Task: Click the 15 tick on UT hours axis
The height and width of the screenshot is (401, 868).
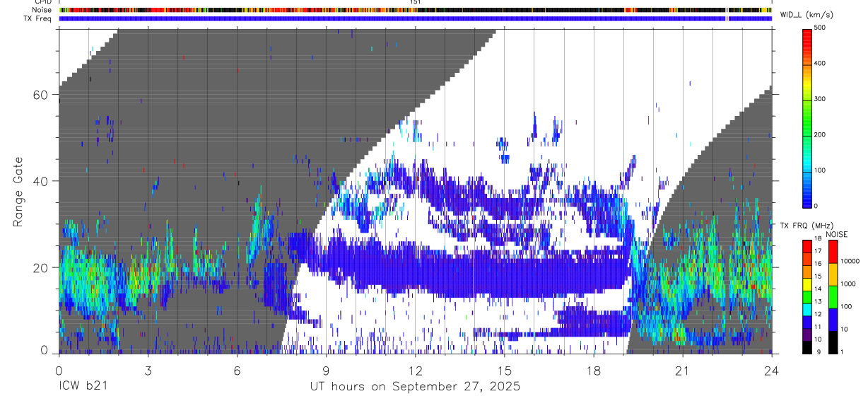Action: [505, 371]
